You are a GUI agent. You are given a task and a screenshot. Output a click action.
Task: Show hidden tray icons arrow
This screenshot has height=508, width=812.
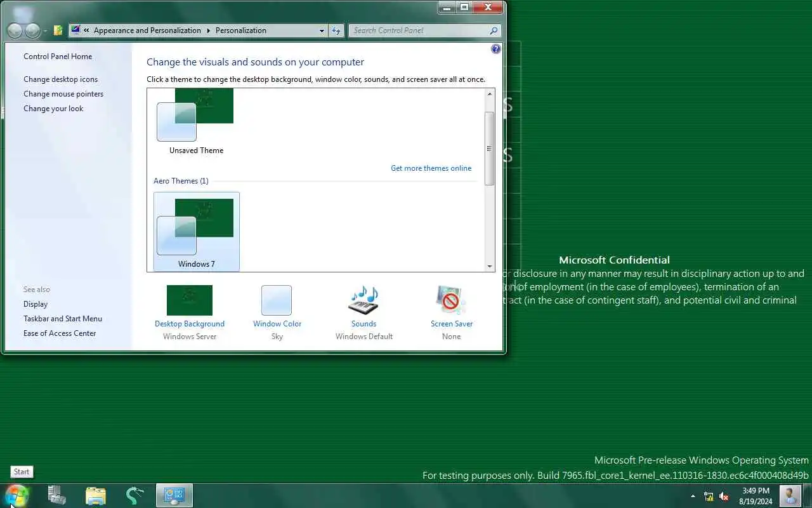(693, 496)
